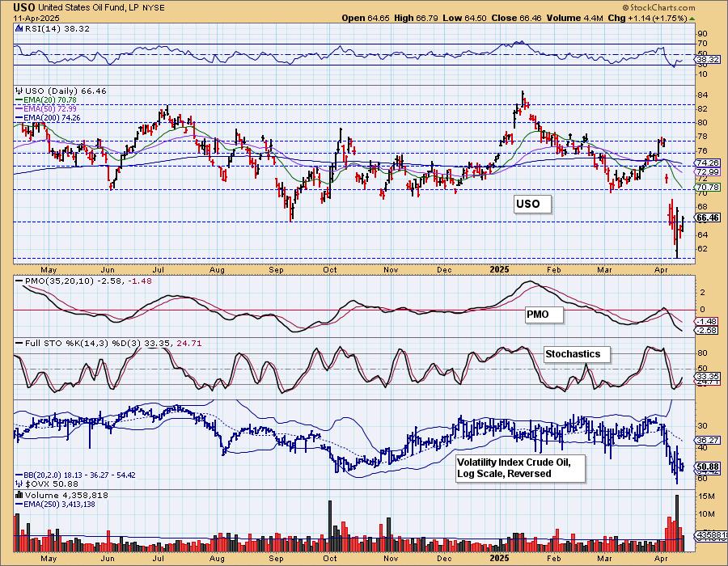Click the boxed PMO annotation label

pos(544,315)
